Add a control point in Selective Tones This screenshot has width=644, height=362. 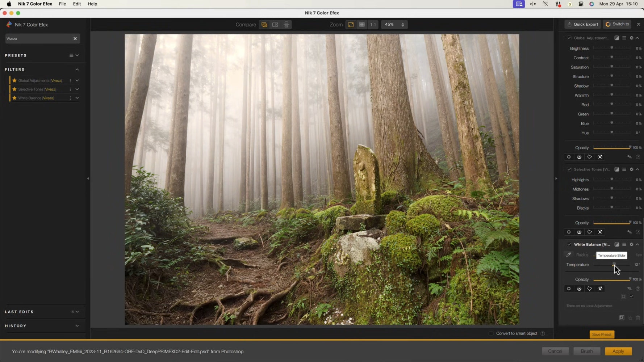[569, 232]
